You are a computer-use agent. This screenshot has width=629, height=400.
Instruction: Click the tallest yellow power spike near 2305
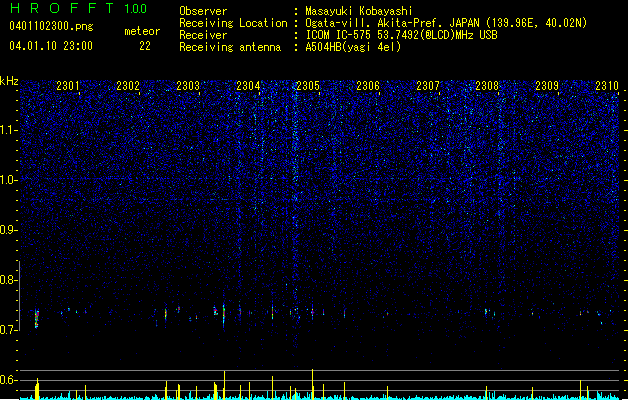pos(312,384)
